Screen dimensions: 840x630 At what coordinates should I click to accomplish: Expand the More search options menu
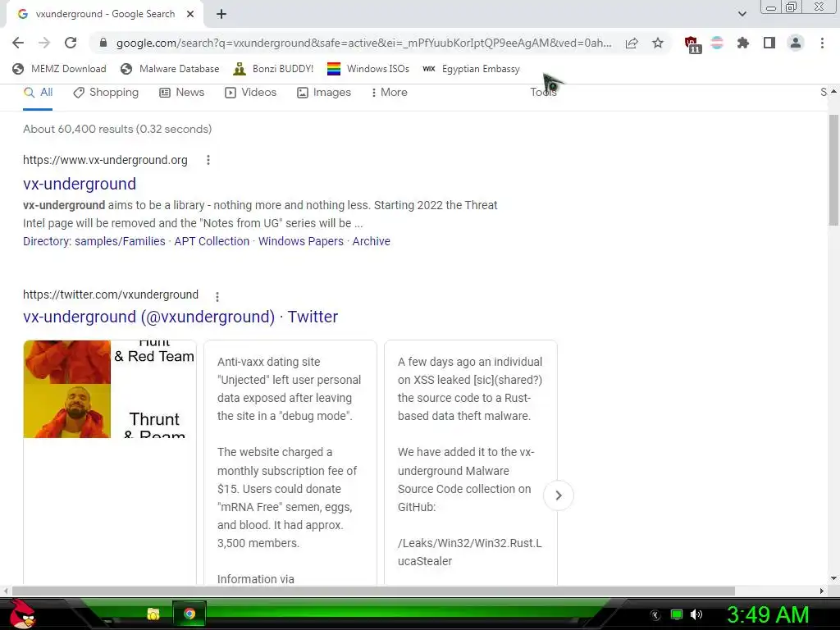click(x=389, y=93)
